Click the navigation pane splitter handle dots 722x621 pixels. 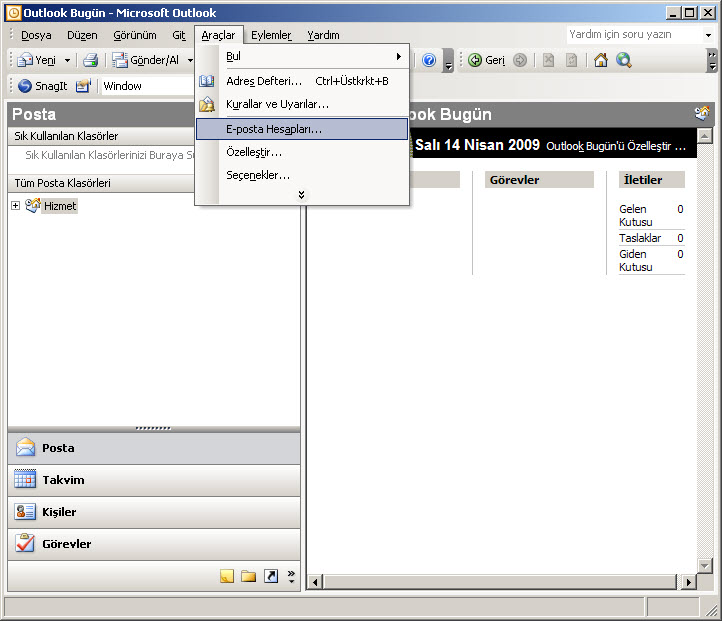coord(153,428)
